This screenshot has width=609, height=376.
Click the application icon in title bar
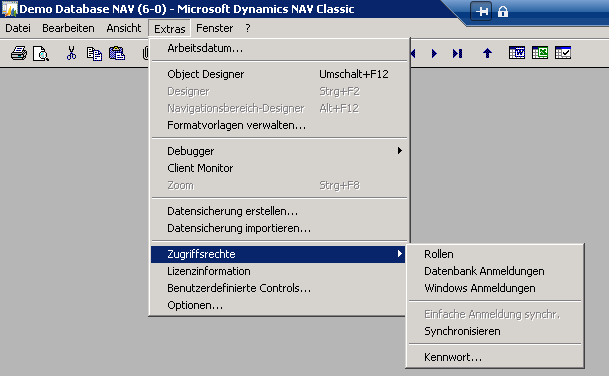(x=9, y=9)
